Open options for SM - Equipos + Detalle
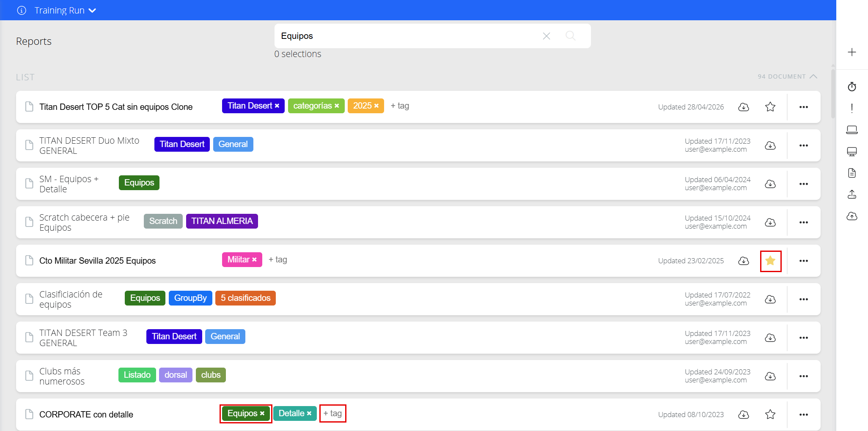 click(804, 184)
